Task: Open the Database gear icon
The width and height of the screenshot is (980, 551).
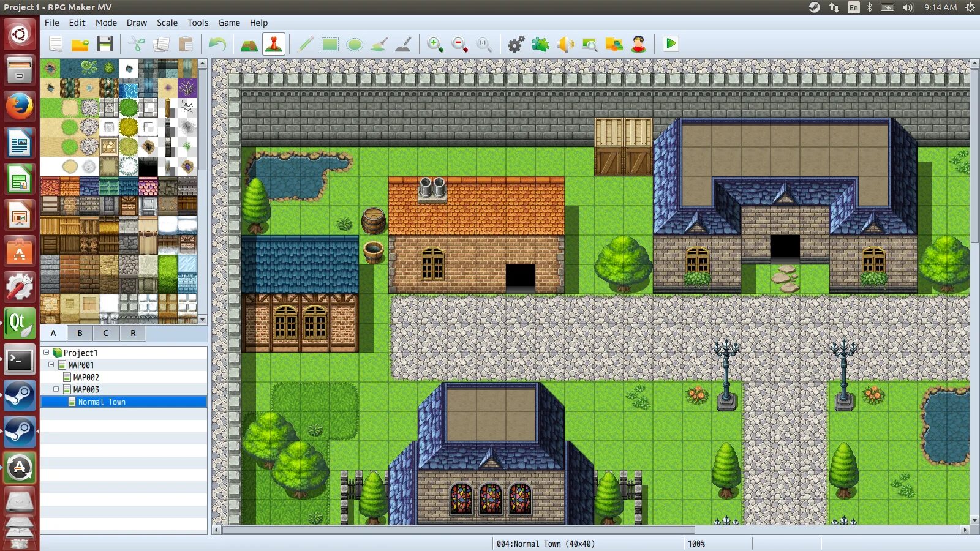Action: coord(516,44)
